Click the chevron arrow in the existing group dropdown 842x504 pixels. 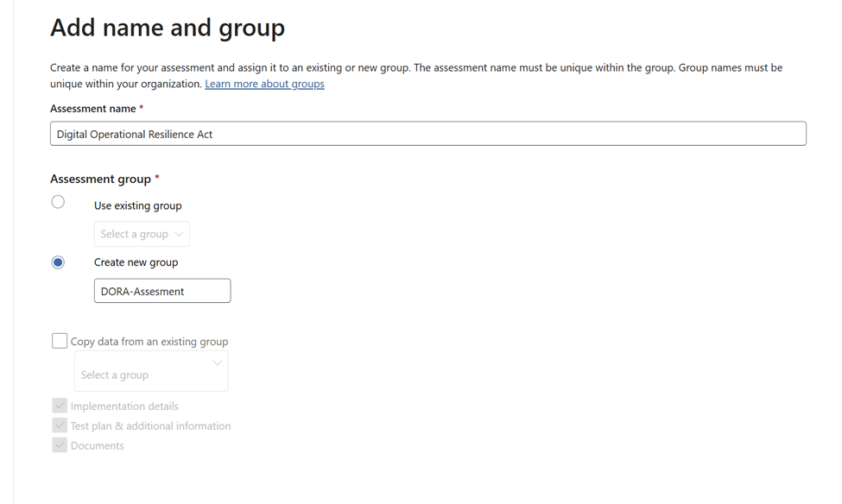[x=179, y=234]
